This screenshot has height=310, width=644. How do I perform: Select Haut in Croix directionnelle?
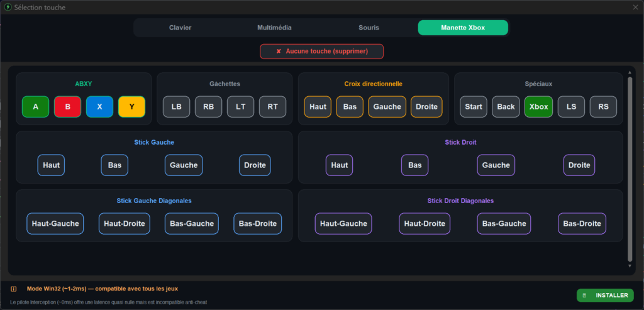(318, 107)
